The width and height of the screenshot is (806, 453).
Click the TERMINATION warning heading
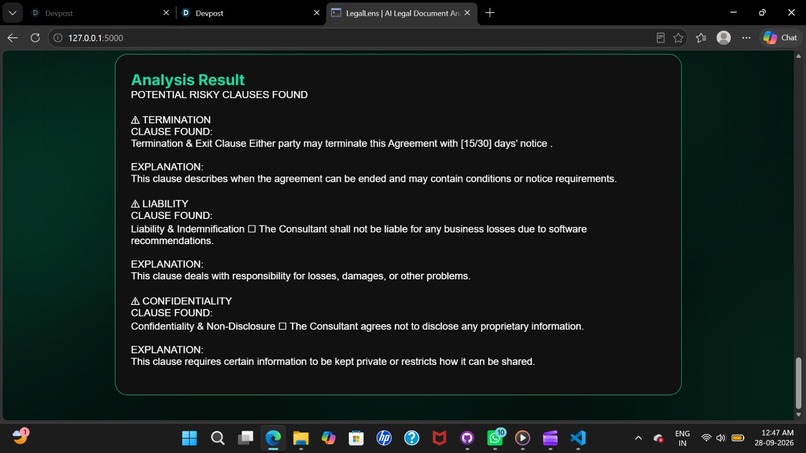tap(171, 119)
